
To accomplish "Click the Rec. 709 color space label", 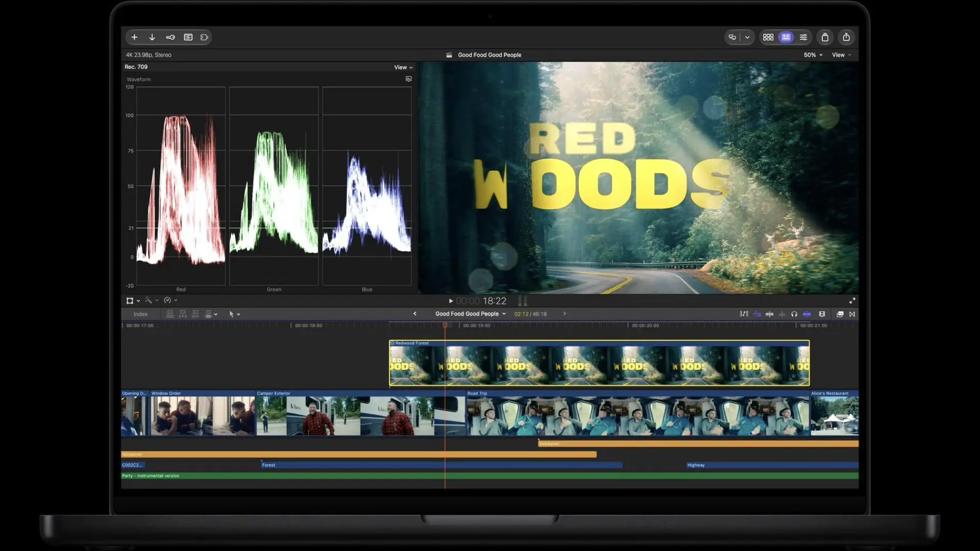I will click(136, 67).
